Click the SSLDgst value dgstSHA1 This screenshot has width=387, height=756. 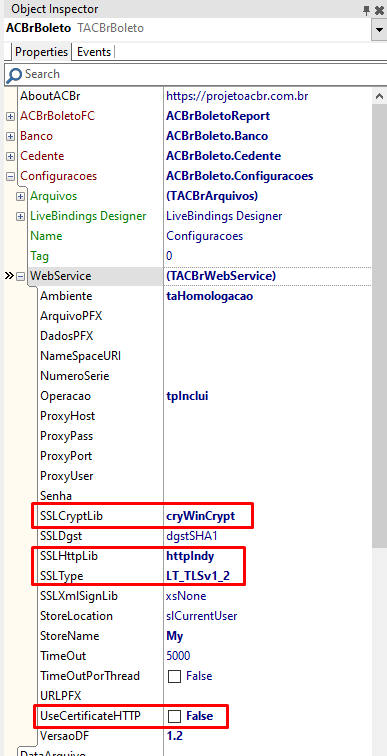point(192,536)
